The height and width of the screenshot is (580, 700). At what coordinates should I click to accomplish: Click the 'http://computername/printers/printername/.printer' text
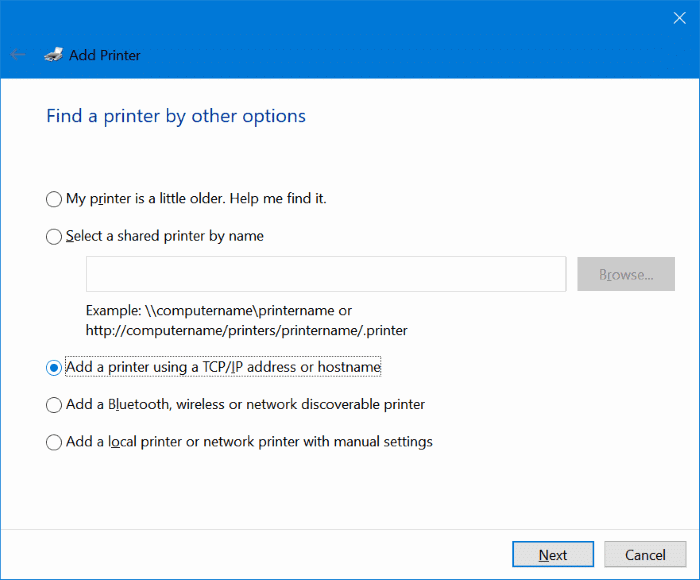246,330
